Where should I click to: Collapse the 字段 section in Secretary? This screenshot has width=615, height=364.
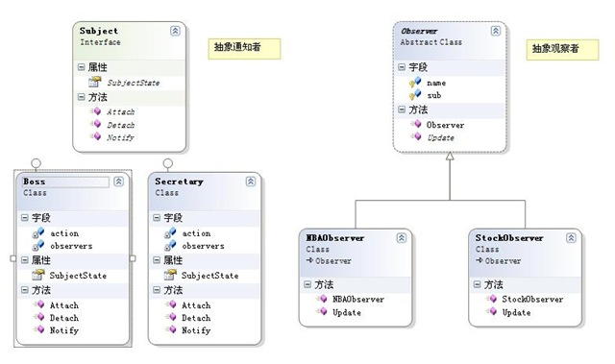tap(157, 217)
